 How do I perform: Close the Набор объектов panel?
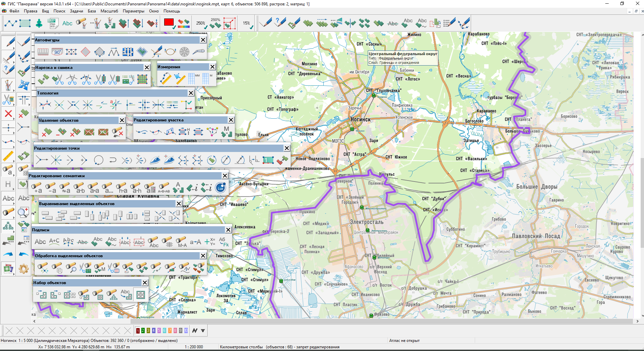click(x=145, y=282)
